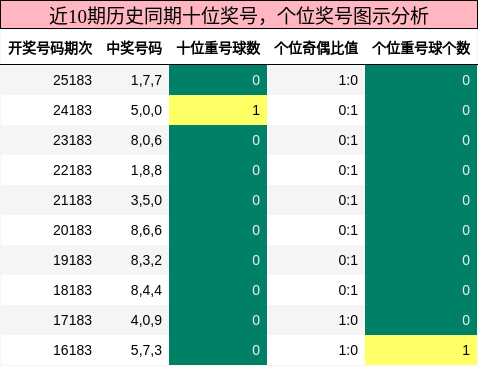
Task: Select winning number 1,8,8
Action: pos(146,170)
